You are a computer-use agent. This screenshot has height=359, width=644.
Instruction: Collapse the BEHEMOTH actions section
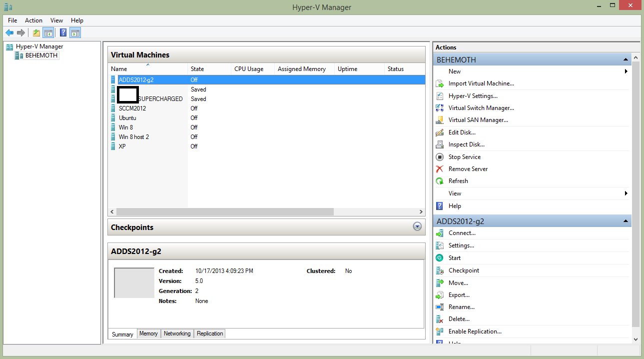tap(626, 59)
